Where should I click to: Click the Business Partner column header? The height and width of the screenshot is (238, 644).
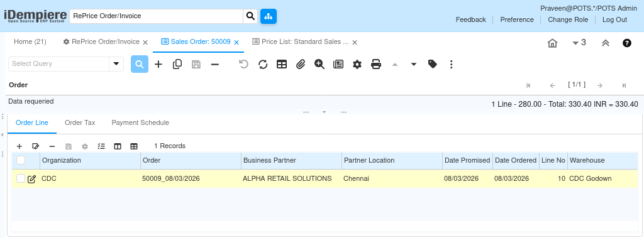[292, 160]
